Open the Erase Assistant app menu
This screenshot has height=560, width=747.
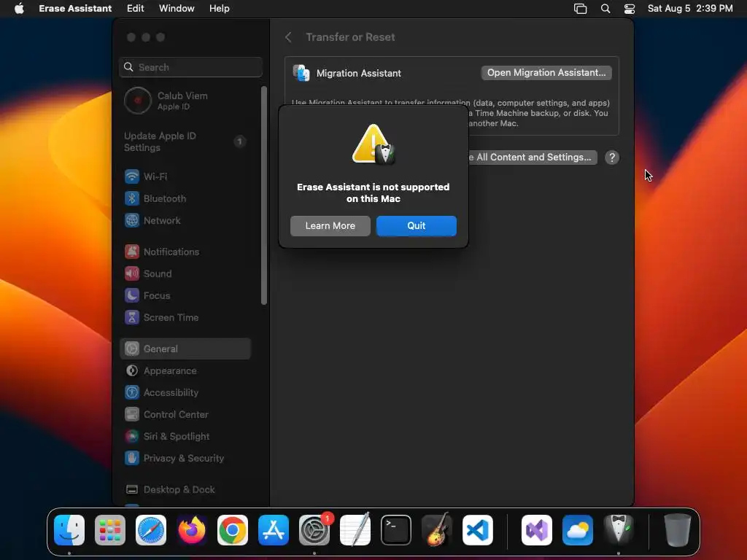[75, 9]
